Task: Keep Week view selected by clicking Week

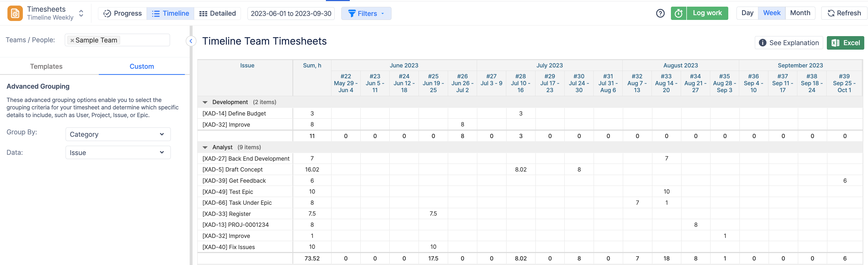Action: pos(772,13)
